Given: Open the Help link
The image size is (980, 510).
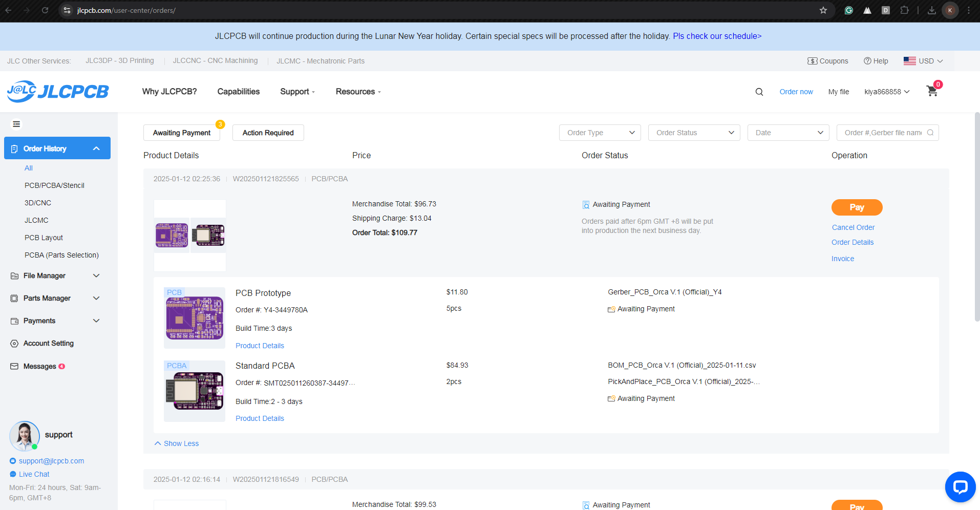Looking at the screenshot, I should (876, 61).
